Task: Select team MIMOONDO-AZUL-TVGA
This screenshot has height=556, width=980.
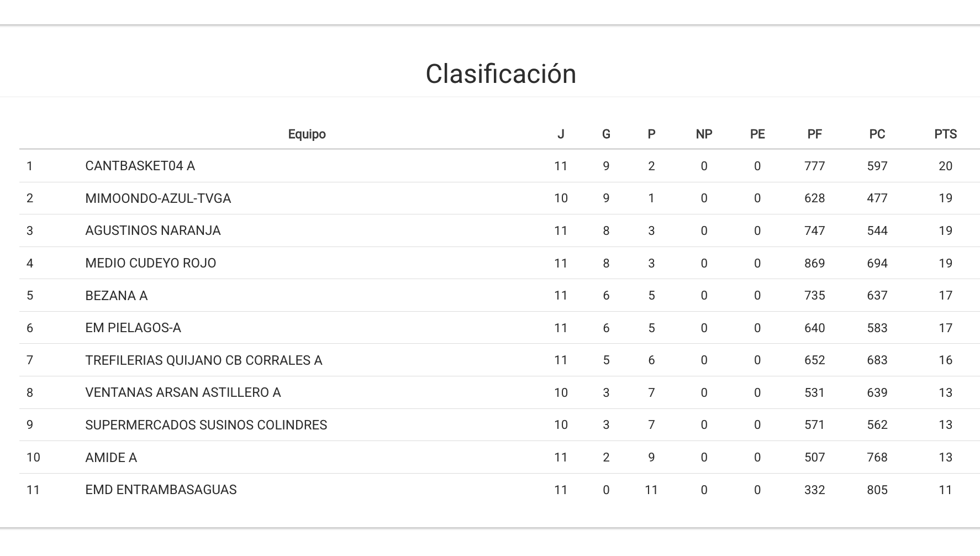Action: click(158, 198)
